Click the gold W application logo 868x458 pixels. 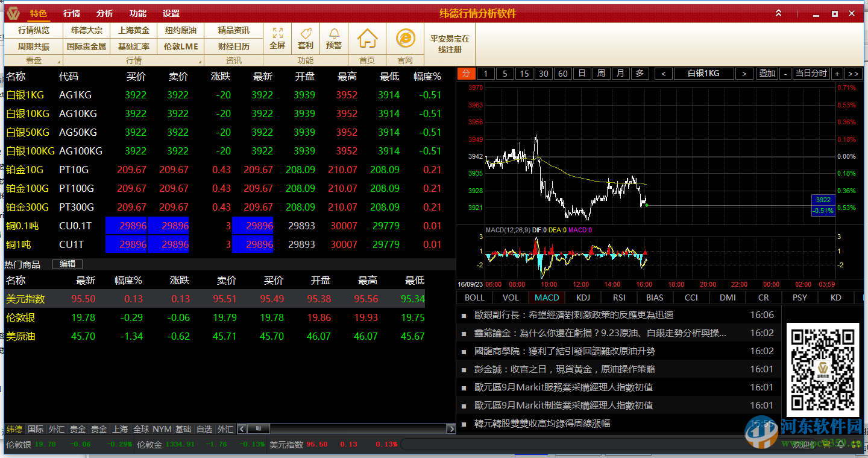click(x=13, y=13)
